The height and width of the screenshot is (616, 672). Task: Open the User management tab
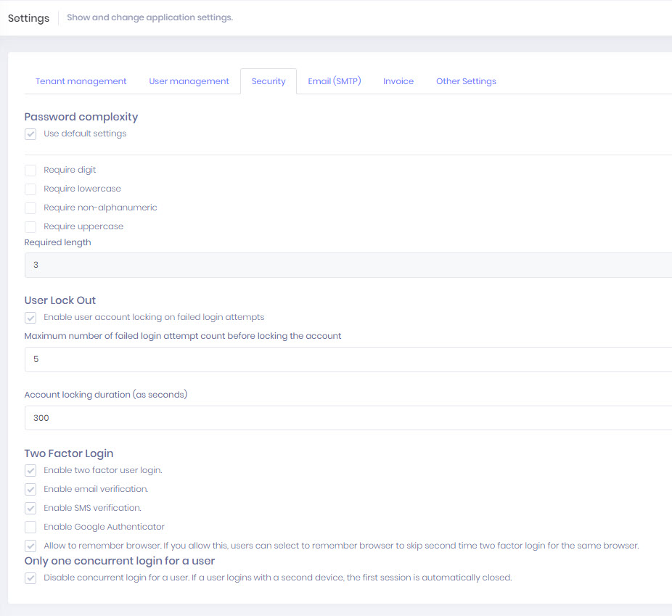pyautogui.click(x=189, y=81)
